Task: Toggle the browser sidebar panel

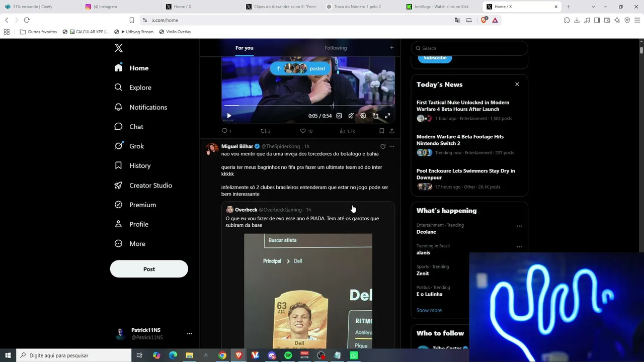Action: coord(597,20)
